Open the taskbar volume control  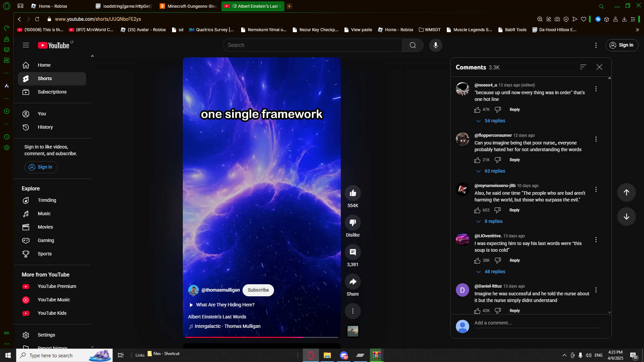click(x=589, y=355)
